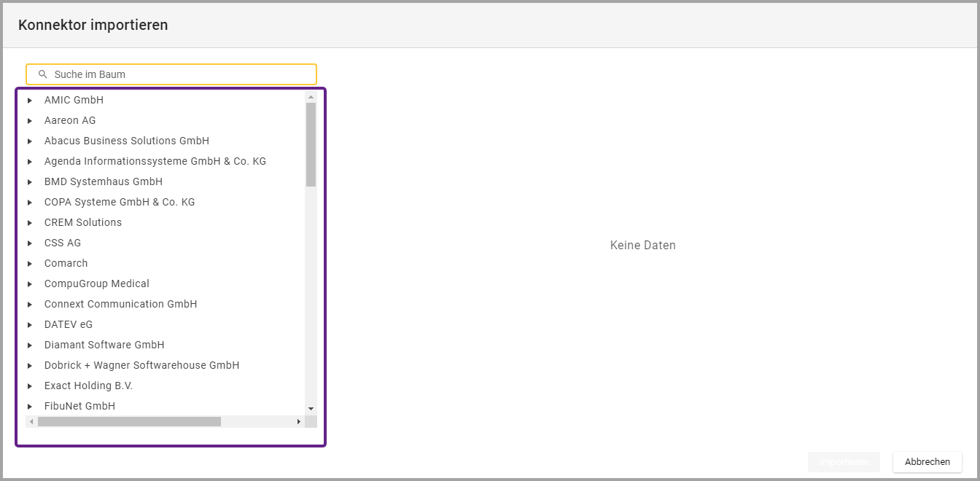This screenshot has height=481, width=980.
Task: Select Diamant Software GmbH entry
Action: point(104,345)
